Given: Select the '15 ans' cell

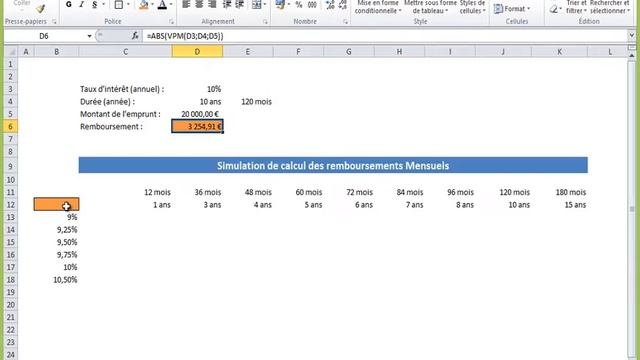Looking at the screenshot, I should click(560, 205).
